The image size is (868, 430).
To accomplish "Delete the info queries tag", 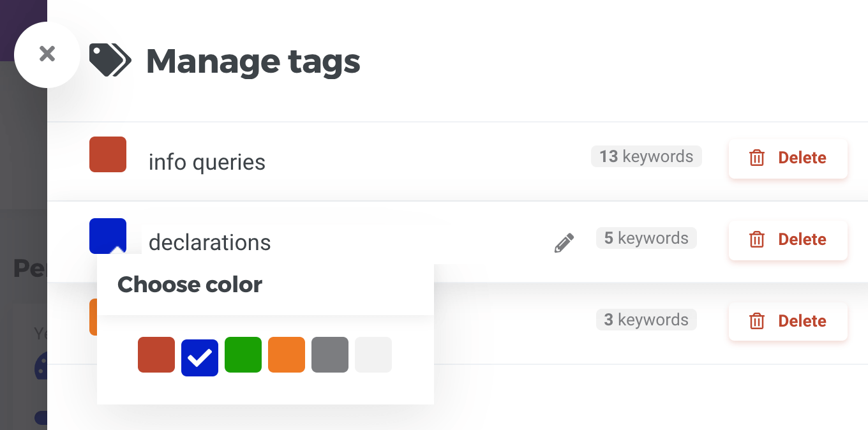I will 788,158.
